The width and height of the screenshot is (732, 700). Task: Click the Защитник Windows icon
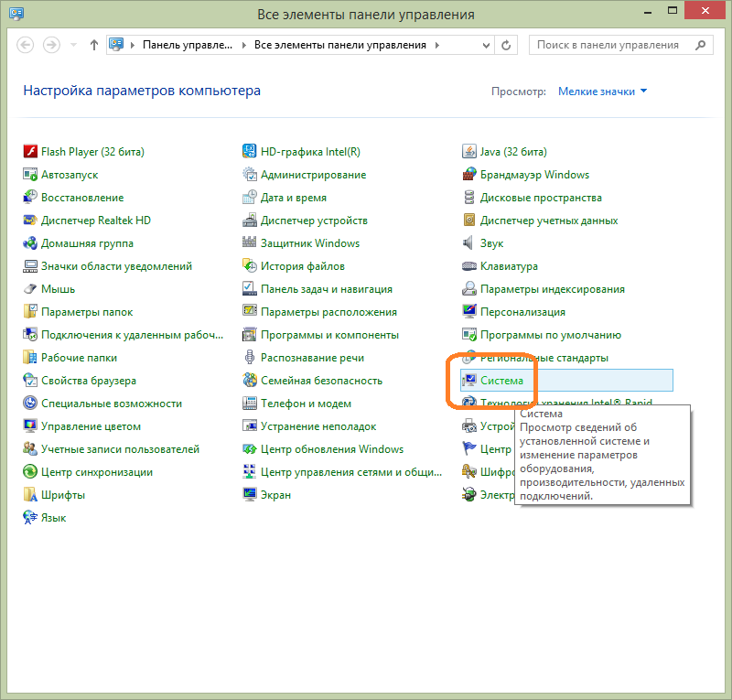coord(250,242)
